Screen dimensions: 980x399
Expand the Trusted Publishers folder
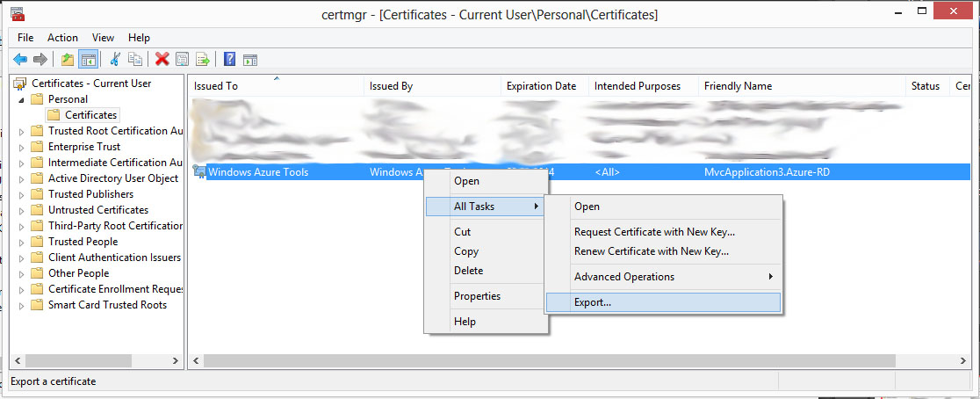pos(22,194)
